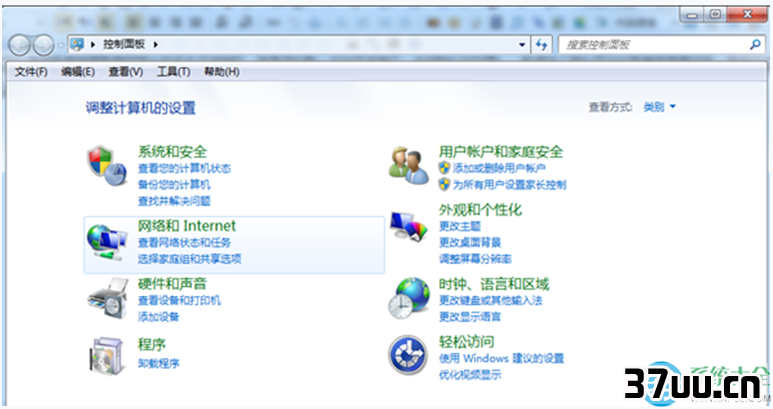Open 时钟、语言和区域 heading link
The height and width of the screenshot is (409, 773).
click(494, 283)
